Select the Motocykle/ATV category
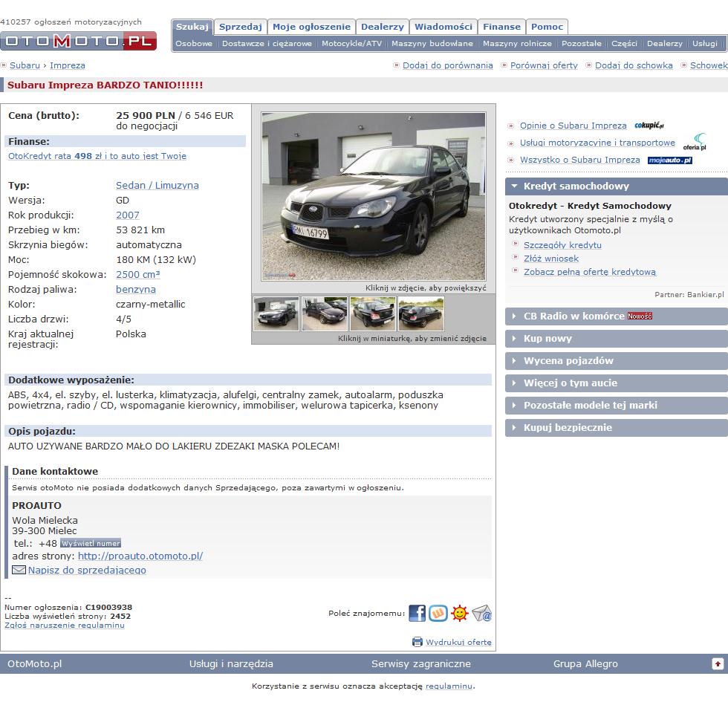The image size is (728, 705). 352,44
